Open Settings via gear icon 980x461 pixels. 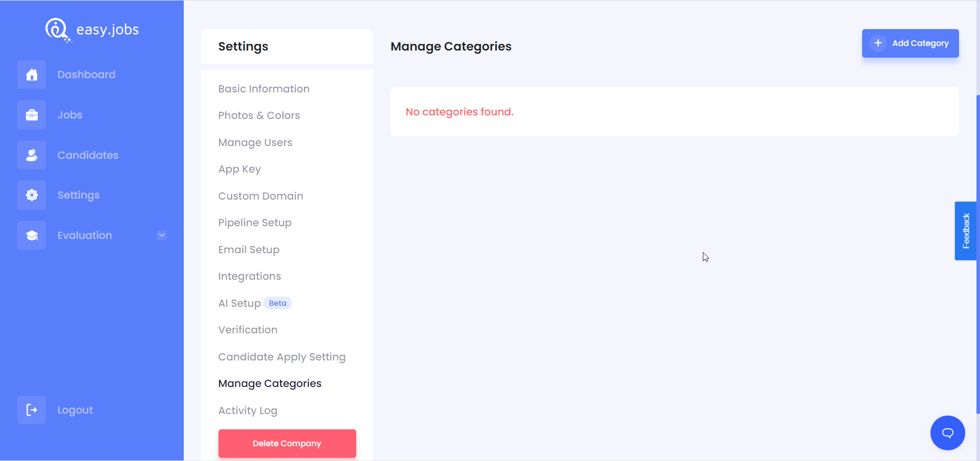[31, 195]
